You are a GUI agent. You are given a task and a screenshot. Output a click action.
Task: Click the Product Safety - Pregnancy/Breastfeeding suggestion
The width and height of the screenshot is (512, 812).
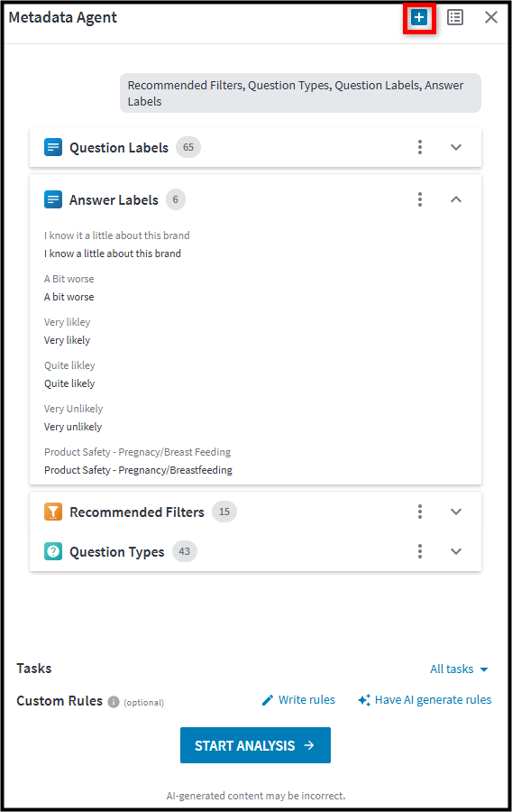click(x=138, y=470)
